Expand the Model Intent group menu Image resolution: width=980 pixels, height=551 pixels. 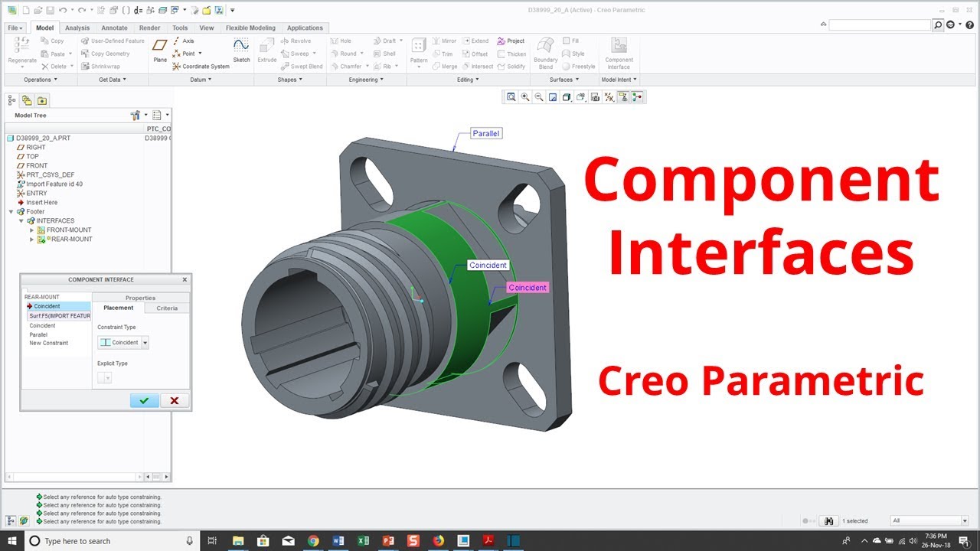[x=619, y=80]
